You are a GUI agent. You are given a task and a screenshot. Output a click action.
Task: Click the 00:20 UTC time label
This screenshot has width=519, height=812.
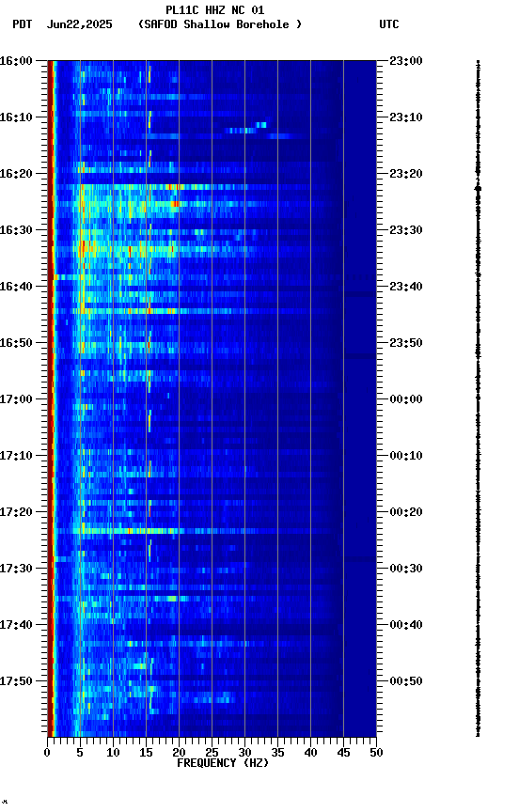(406, 512)
